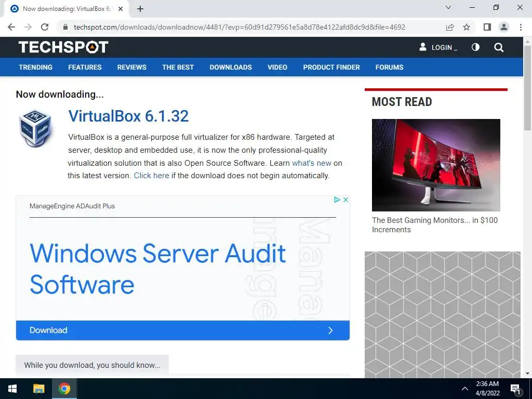Click the "Click here" download link
The image size is (532, 399).
pos(151,176)
